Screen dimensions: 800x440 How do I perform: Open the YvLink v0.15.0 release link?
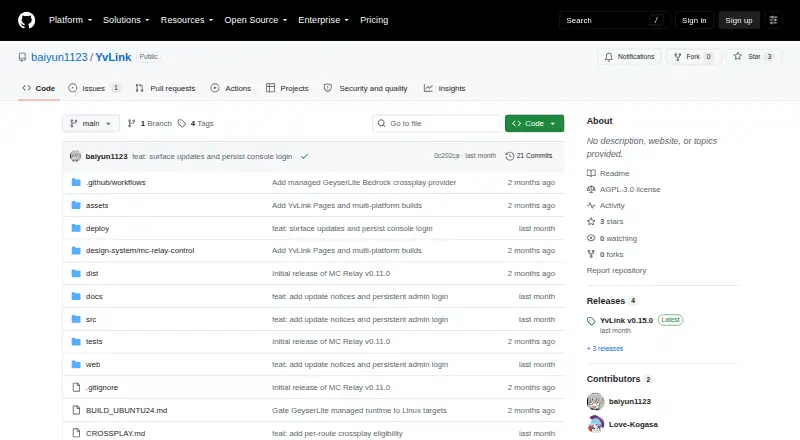click(626, 321)
